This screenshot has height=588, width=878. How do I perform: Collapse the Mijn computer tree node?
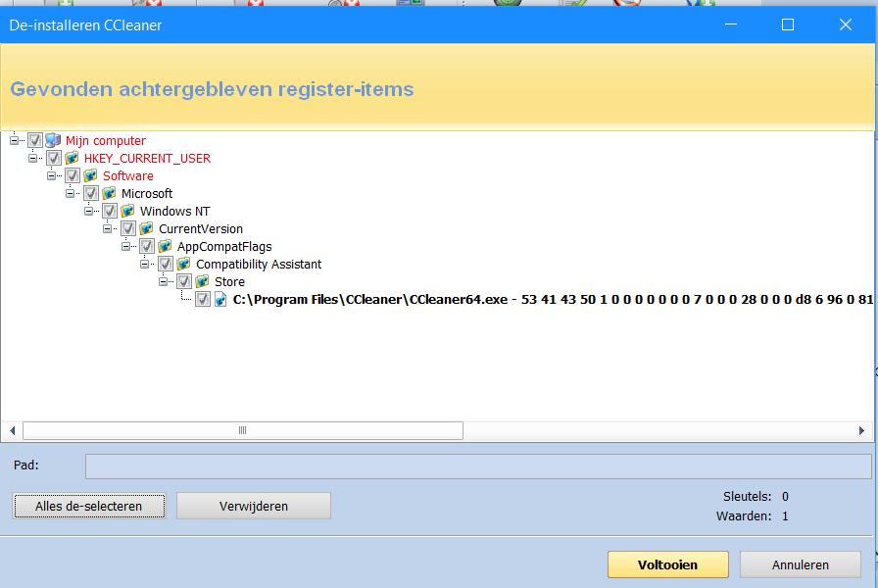14,140
